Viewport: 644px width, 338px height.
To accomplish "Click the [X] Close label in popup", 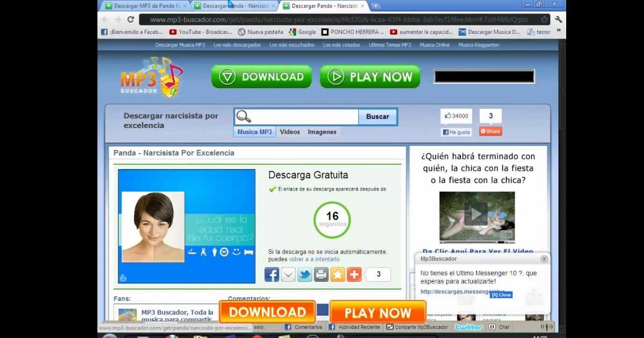I will pyautogui.click(x=501, y=295).
